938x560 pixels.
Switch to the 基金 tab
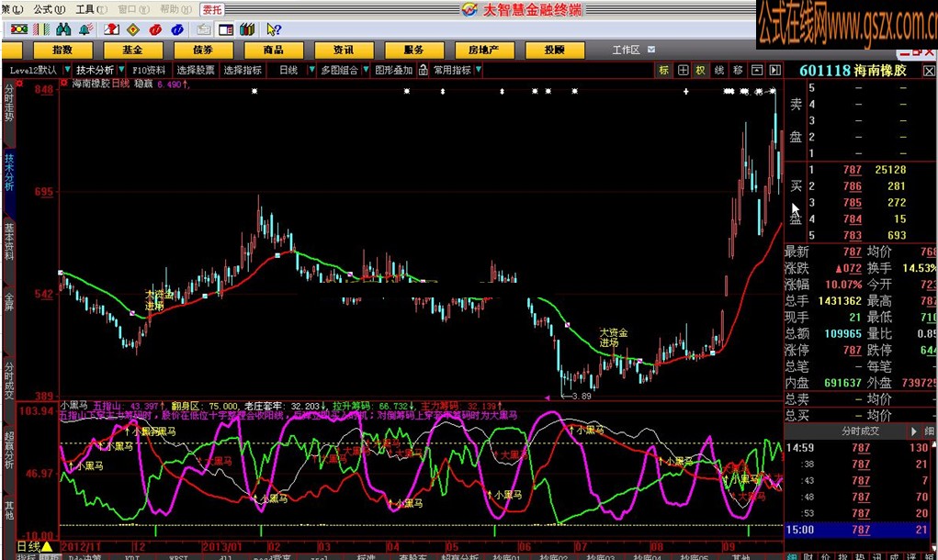click(132, 50)
